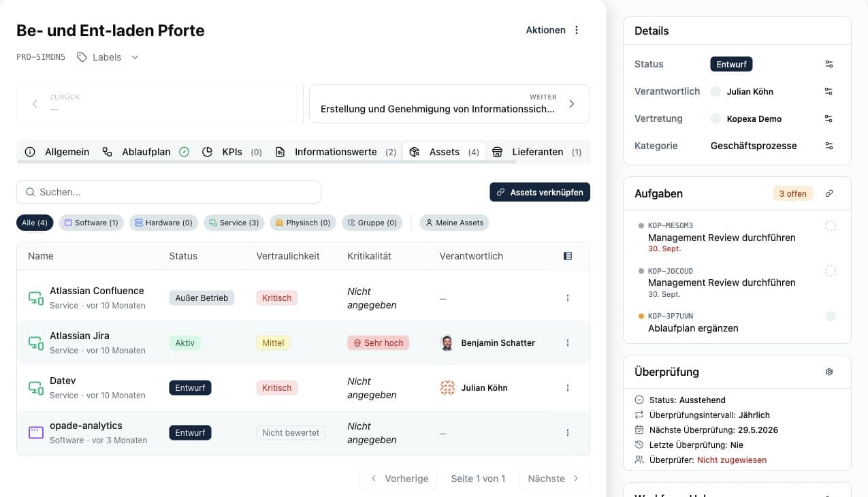
Task: Open row menu for Datev
Action: tap(568, 388)
